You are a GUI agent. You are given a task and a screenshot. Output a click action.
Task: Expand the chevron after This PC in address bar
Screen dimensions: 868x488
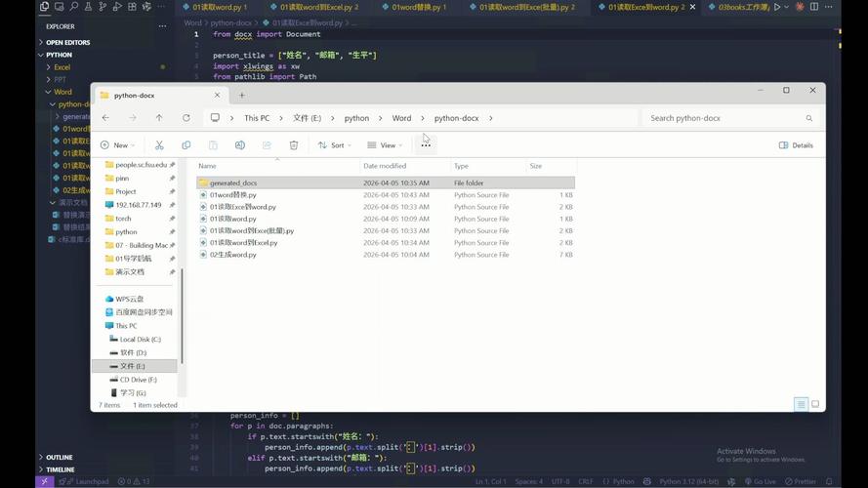281,118
